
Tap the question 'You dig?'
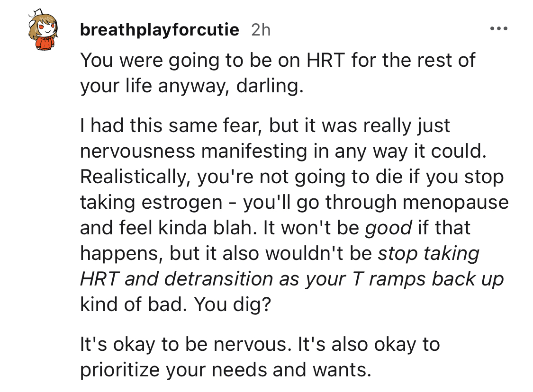coord(233,304)
